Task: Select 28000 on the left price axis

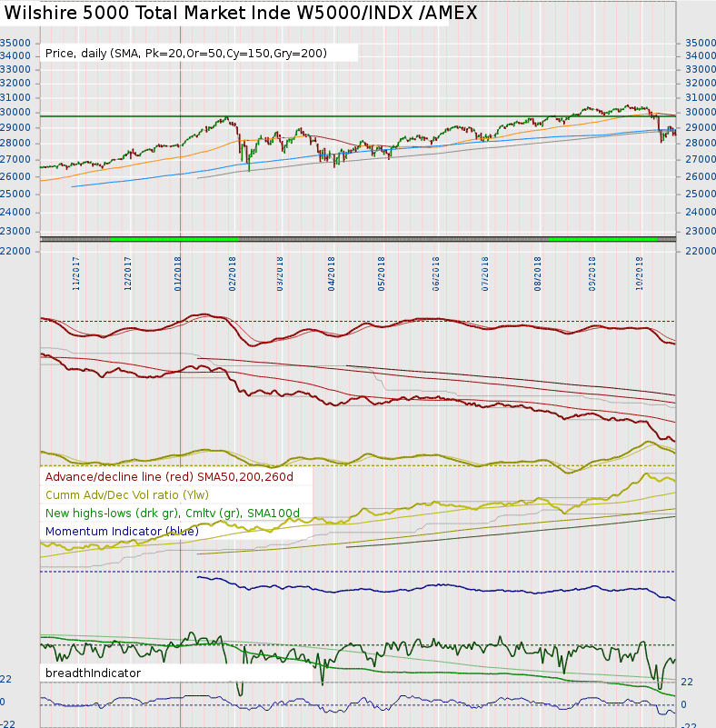Action: pyautogui.click(x=15, y=143)
